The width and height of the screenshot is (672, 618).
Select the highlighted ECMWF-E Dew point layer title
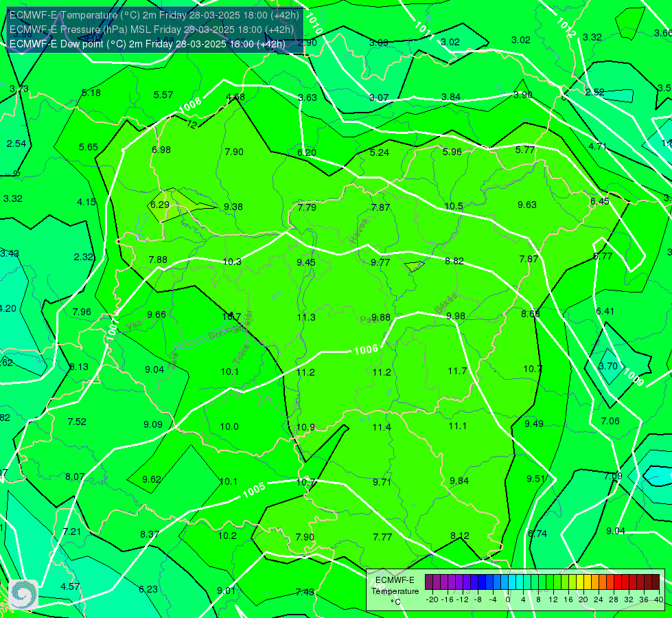[x=147, y=44]
